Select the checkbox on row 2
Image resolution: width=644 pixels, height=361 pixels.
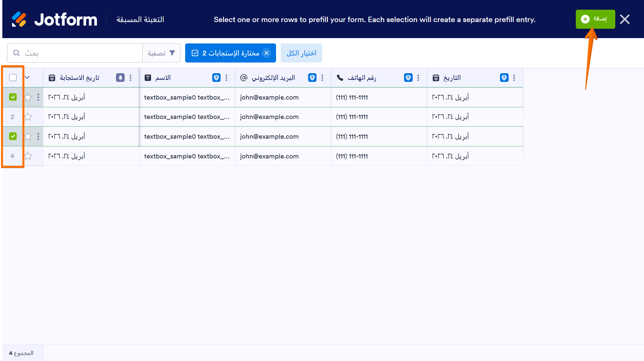(x=13, y=117)
